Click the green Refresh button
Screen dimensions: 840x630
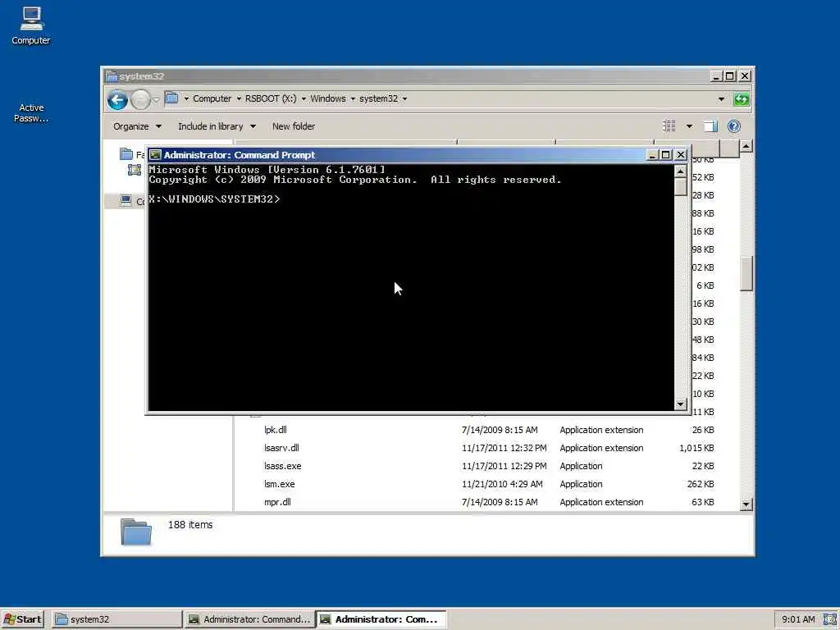pos(742,99)
